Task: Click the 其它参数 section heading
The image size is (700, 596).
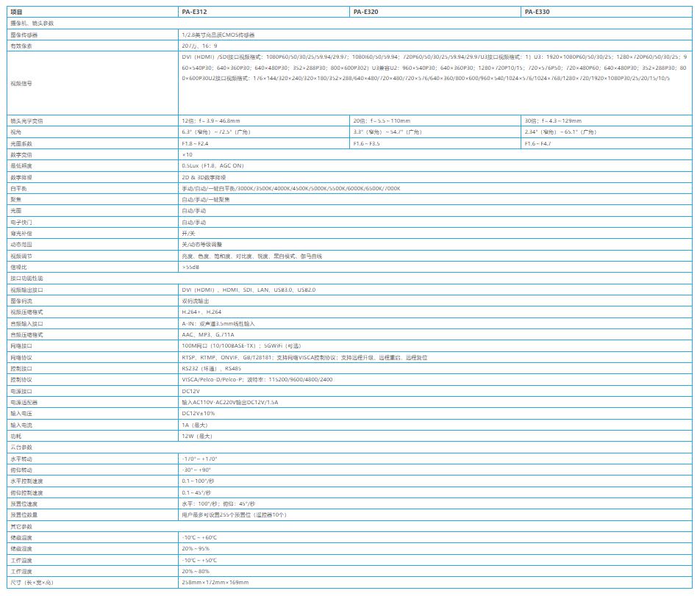Action: 21,527
